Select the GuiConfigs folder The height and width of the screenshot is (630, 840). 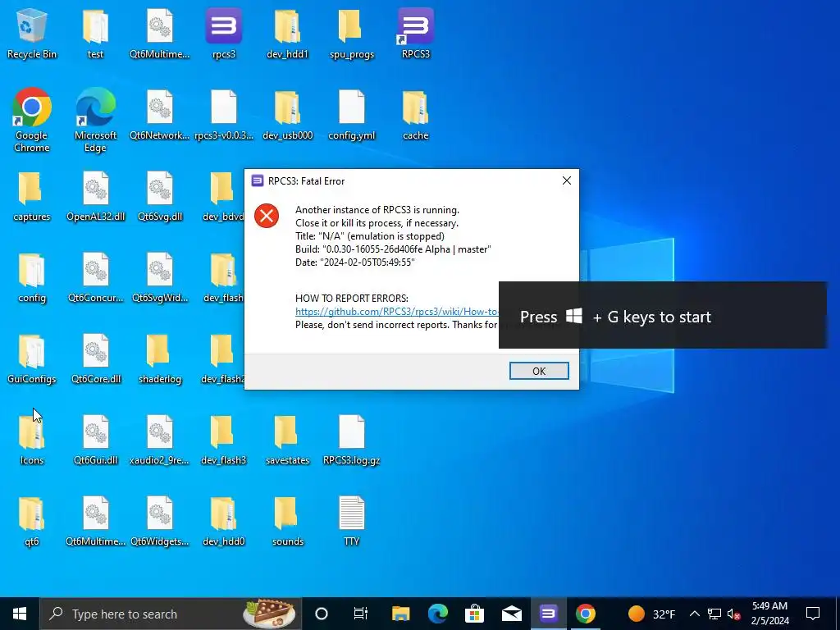32,359
